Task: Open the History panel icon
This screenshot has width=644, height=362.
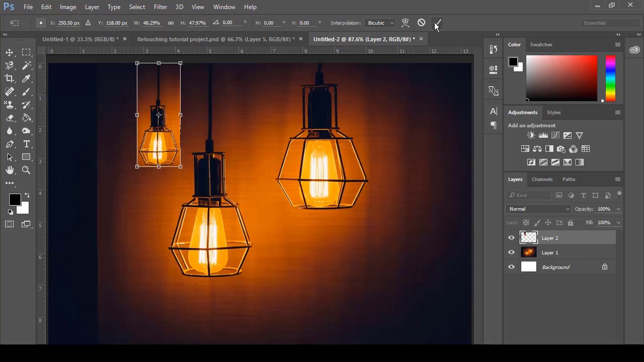Action: 494,49
